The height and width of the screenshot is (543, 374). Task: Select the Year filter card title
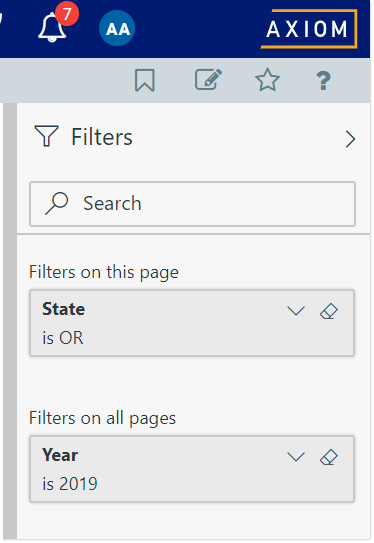[x=60, y=455]
